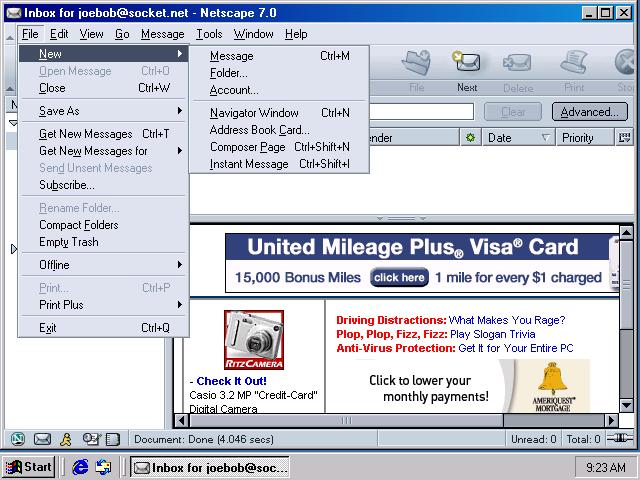The image size is (640, 480).
Task: Expand the New submenu arrow
Action: pos(180,53)
